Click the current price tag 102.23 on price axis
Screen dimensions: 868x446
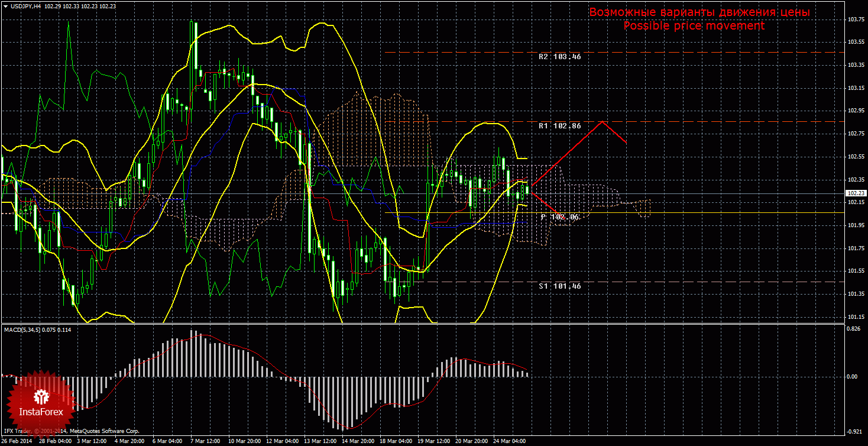pos(856,193)
